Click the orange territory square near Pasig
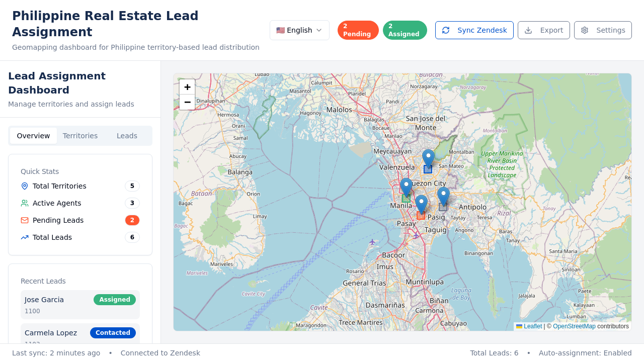Image resolution: width=644 pixels, height=362 pixels. point(421,215)
